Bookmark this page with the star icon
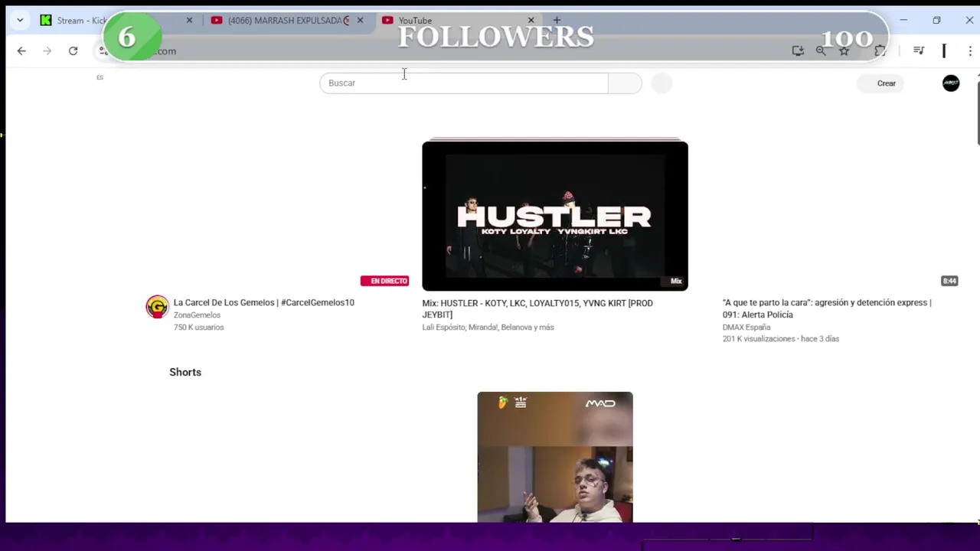Image resolution: width=980 pixels, height=551 pixels. 844,51
